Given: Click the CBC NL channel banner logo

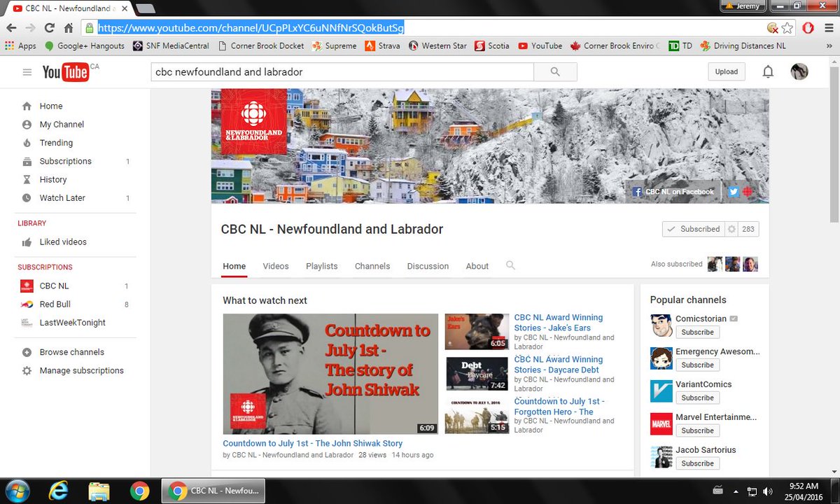Looking at the screenshot, I should [x=254, y=121].
